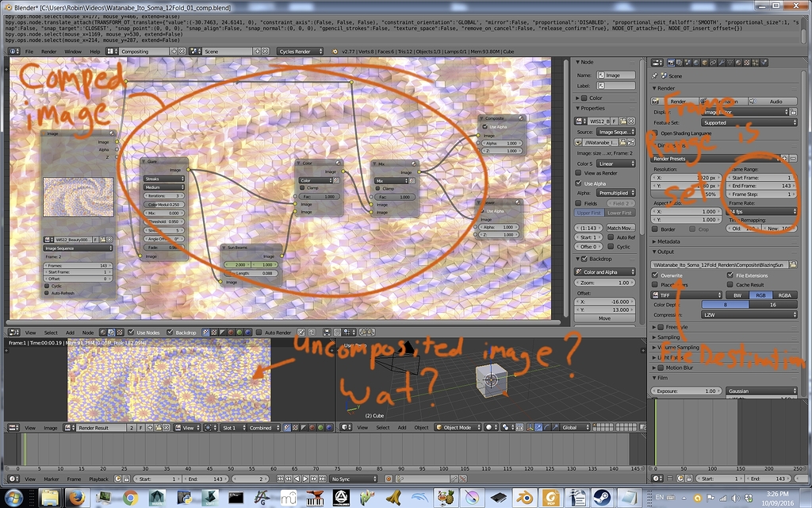
Task: Open the Node menu in node editor header
Action: [x=88, y=333]
